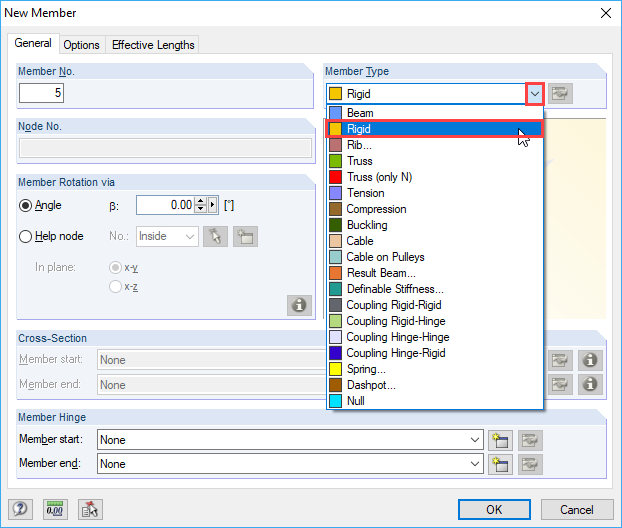Viewport: 622px width, 528px height.
Task: Open the units and decimal places button
Action: tap(55, 509)
